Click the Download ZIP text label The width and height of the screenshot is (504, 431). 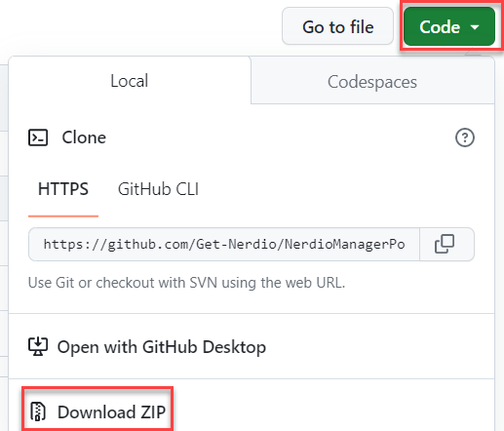(x=111, y=411)
